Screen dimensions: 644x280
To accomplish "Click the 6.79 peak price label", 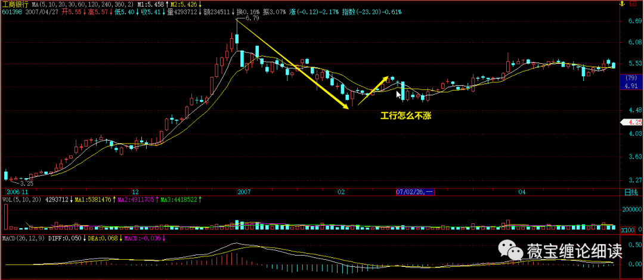I will 251,19.
